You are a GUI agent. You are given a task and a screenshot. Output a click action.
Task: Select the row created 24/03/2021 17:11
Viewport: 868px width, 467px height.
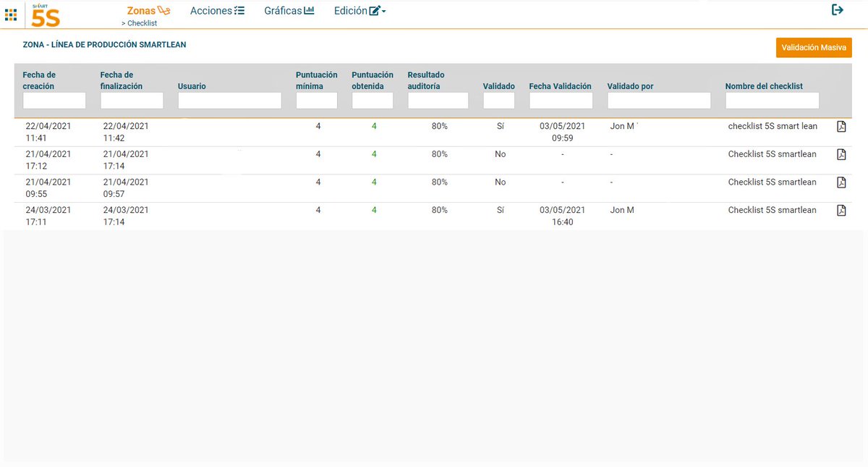pyautogui.click(x=433, y=216)
